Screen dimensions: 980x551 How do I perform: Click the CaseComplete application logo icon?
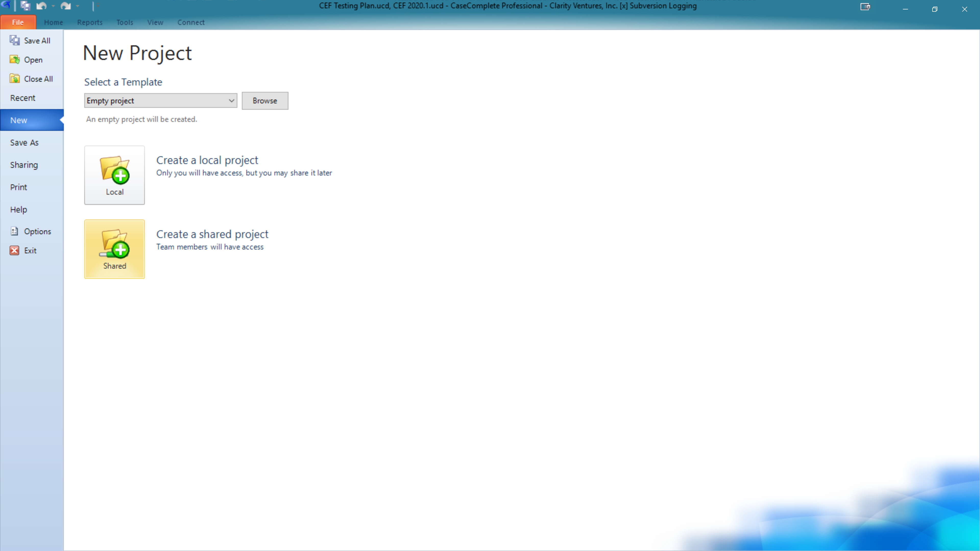point(5,5)
